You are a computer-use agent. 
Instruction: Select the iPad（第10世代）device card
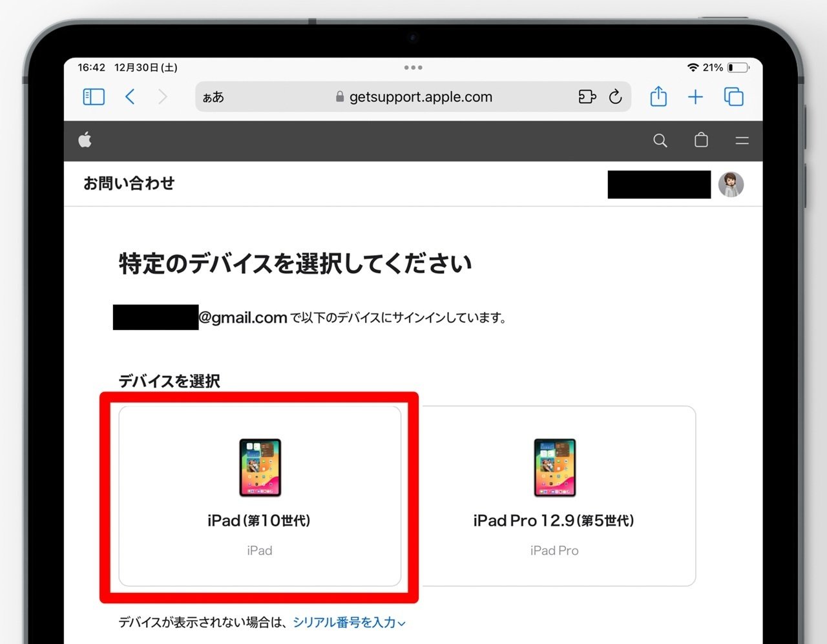click(260, 494)
